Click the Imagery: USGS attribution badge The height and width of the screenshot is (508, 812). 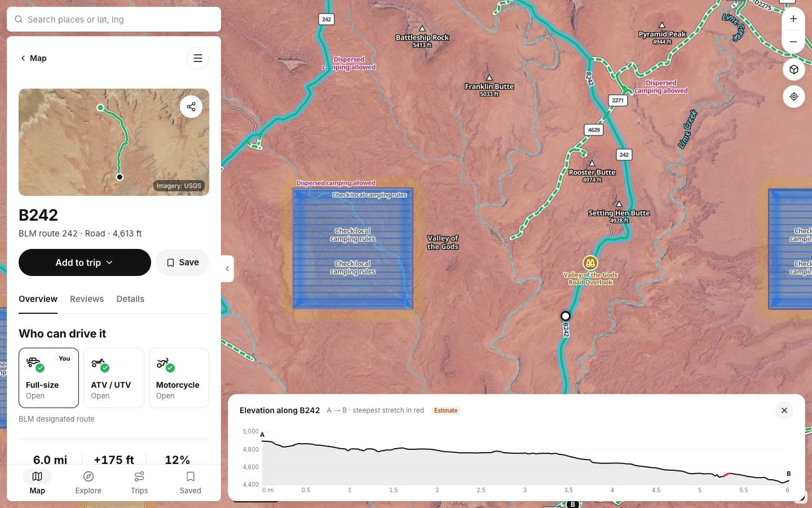179,186
